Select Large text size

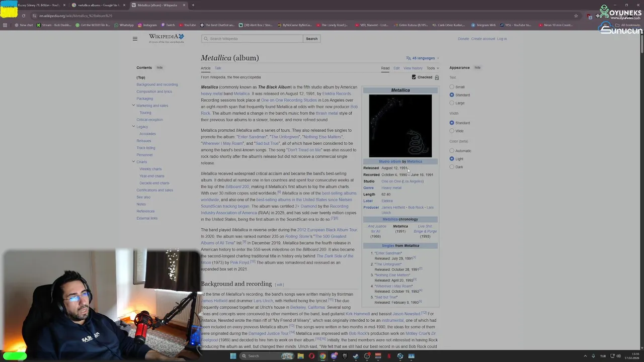click(x=452, y=103)
